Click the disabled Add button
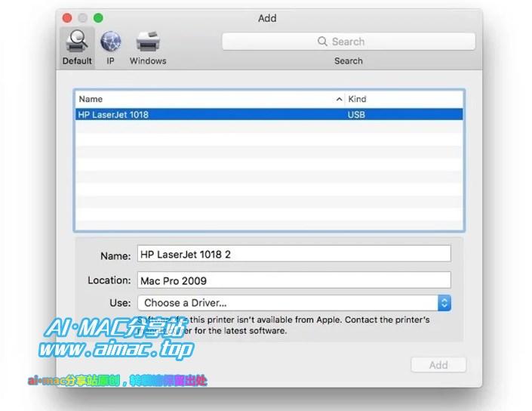 coord(438,365)
